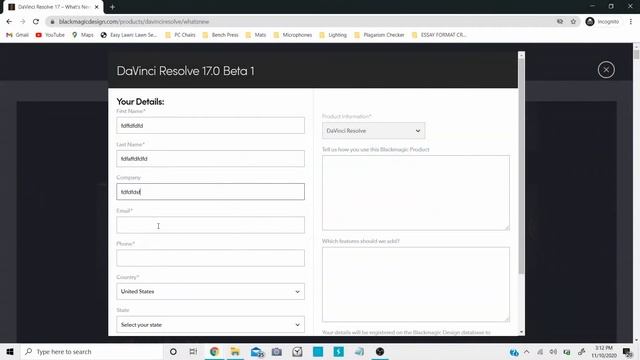
Task: Click the dialog scrollbar down arrow
Action: click(521, 332)
